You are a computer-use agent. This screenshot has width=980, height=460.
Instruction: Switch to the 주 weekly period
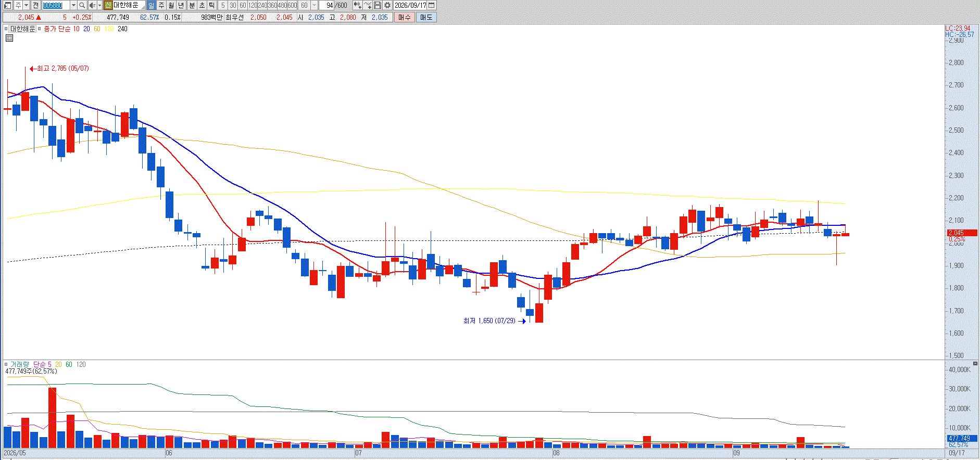(x=161, y=5)
